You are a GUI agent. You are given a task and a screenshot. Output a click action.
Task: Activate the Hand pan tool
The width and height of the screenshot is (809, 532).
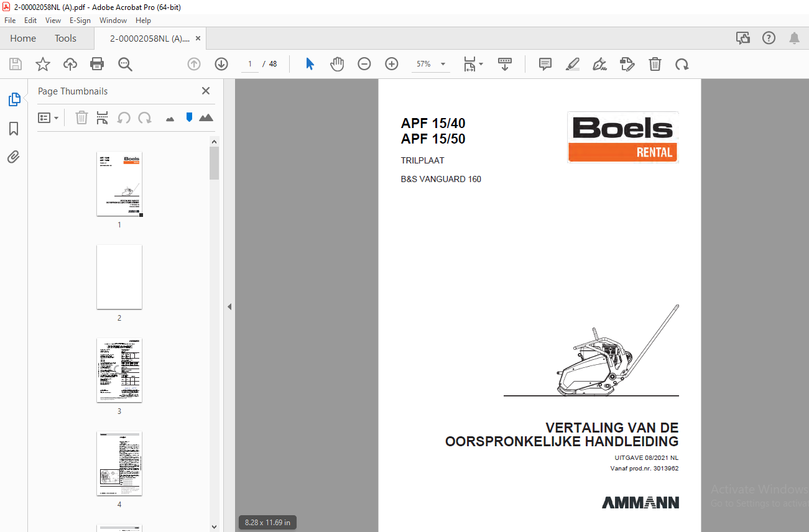pos(337,64)
